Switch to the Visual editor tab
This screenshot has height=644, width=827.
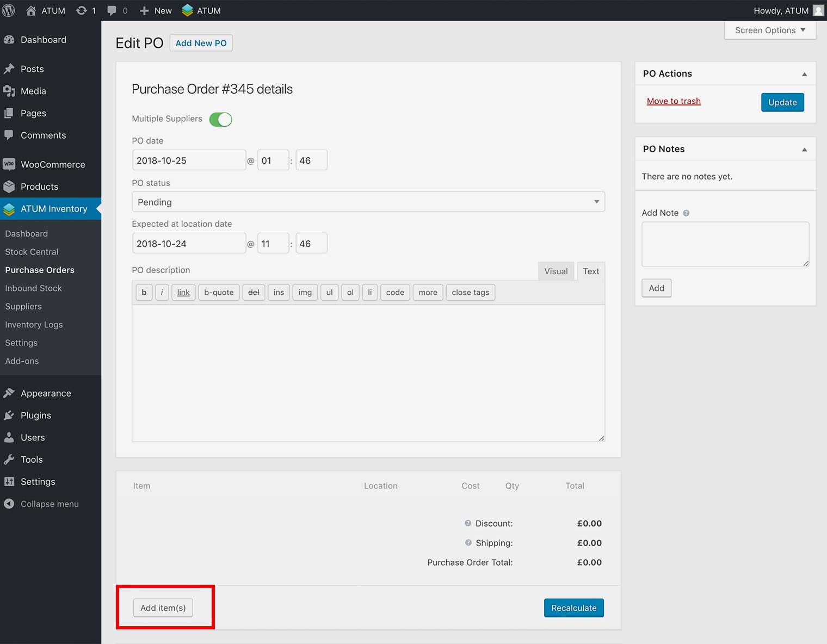click(x=556, y=271)
